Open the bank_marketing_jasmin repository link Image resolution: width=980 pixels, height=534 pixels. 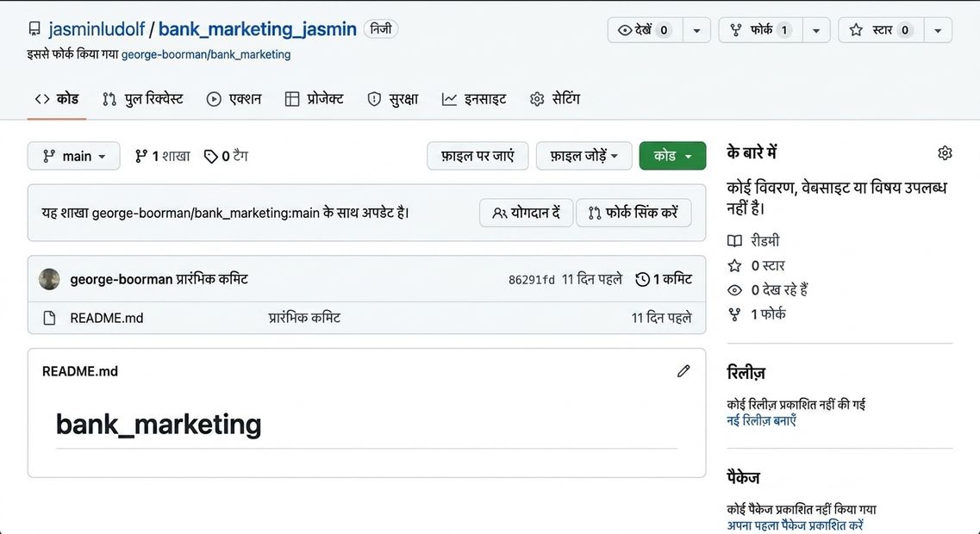pos(258,28)
